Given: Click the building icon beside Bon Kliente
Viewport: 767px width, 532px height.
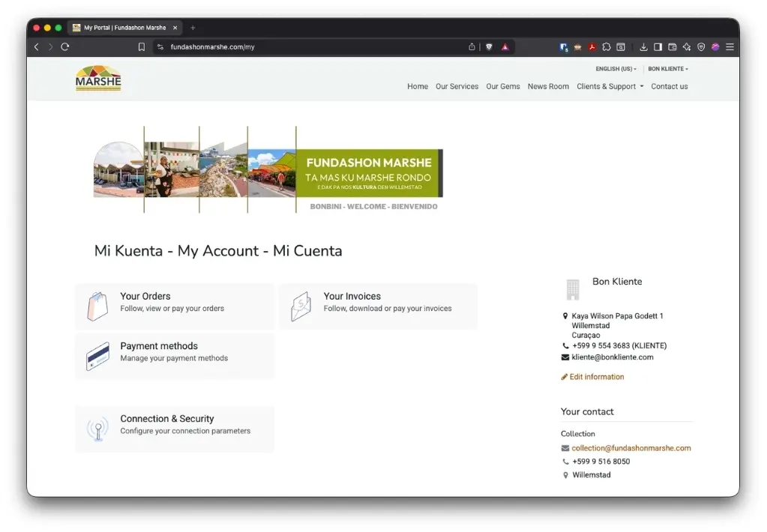Looking at the screenshot, I should coord(573,289).
